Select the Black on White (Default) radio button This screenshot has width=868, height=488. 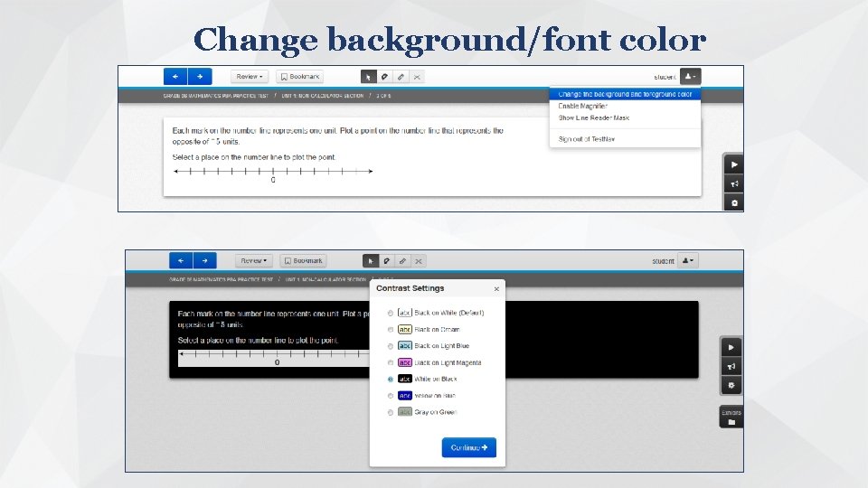391,314
